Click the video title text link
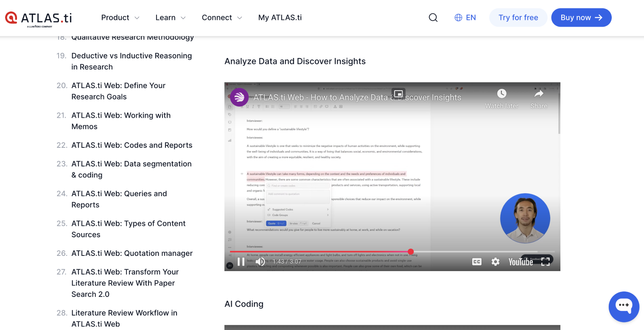Screen dimensions: 644x330 click(x=357, y=97)
